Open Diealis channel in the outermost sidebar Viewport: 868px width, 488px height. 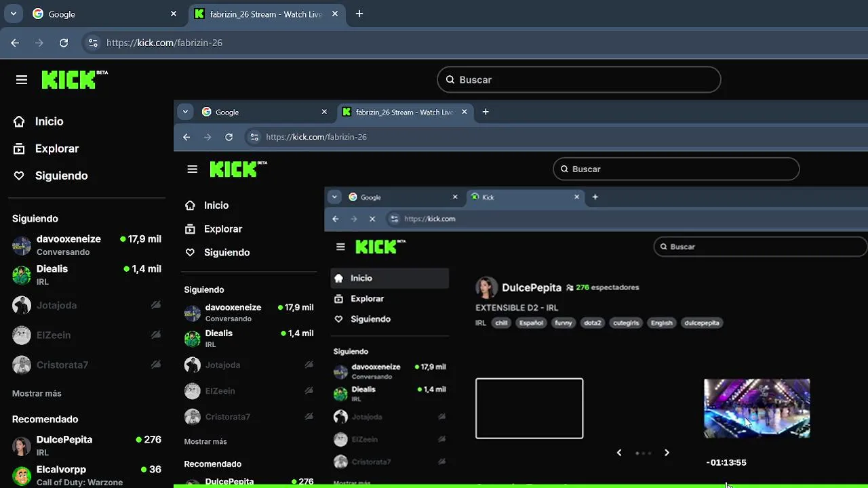coord(87,274)
